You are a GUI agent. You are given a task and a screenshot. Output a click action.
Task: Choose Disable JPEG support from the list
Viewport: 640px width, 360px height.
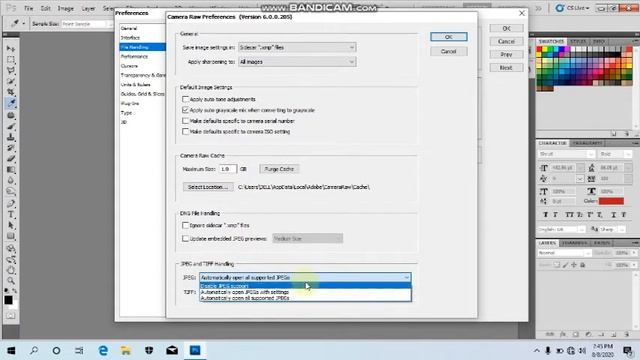[x=305, y=286]
